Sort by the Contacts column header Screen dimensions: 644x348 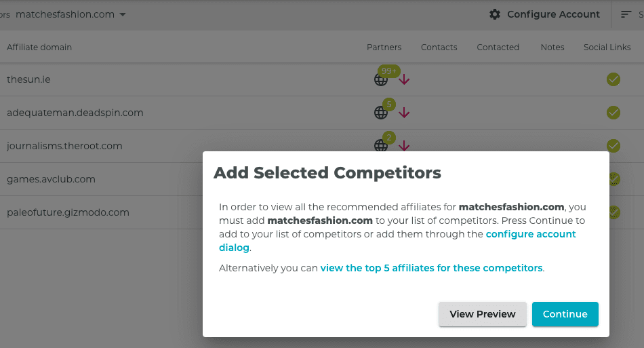[439, 47]
